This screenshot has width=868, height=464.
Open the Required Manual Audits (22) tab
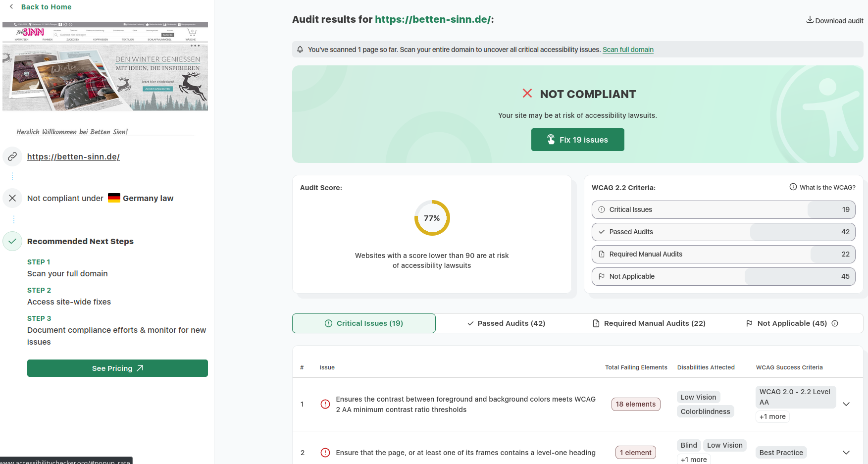(x=649, y=323)
